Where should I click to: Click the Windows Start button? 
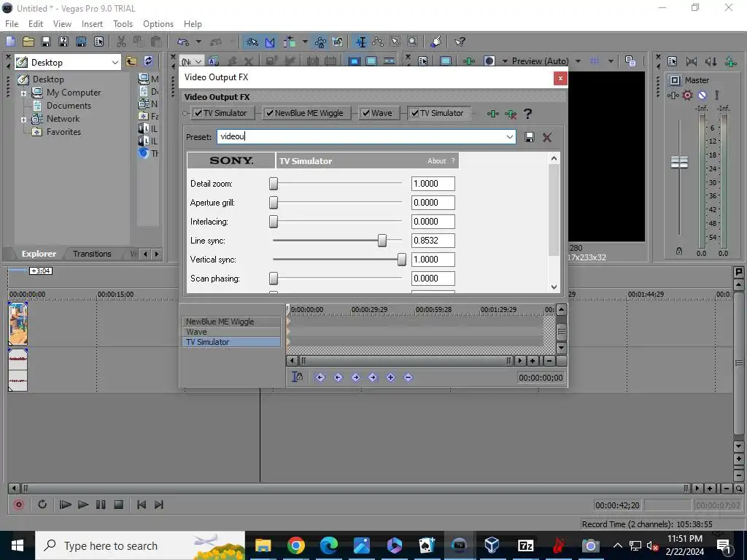click(18, 545)
